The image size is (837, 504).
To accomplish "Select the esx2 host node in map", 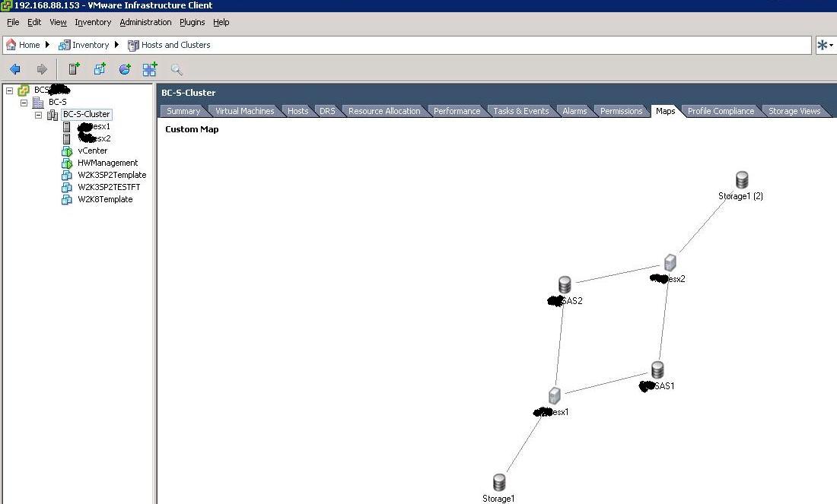I will click(x=670, y=263).
